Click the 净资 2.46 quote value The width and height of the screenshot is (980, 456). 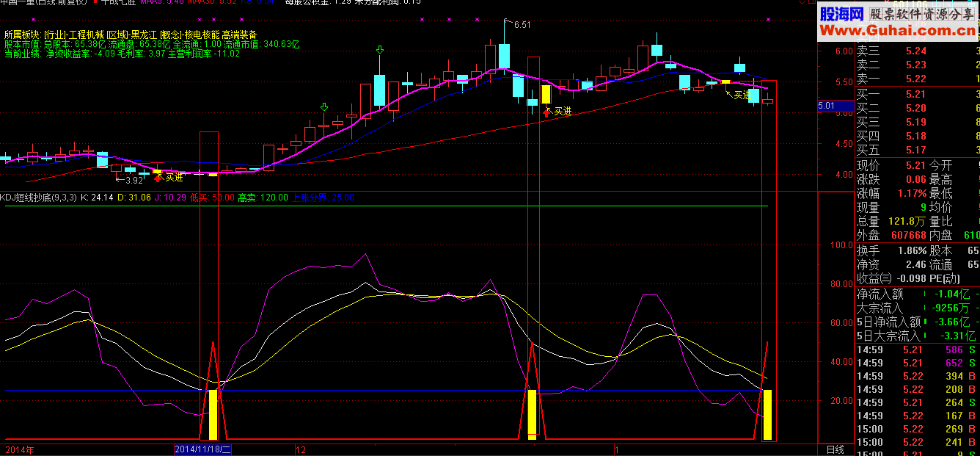pyautogui.click(x=916, y=264)
